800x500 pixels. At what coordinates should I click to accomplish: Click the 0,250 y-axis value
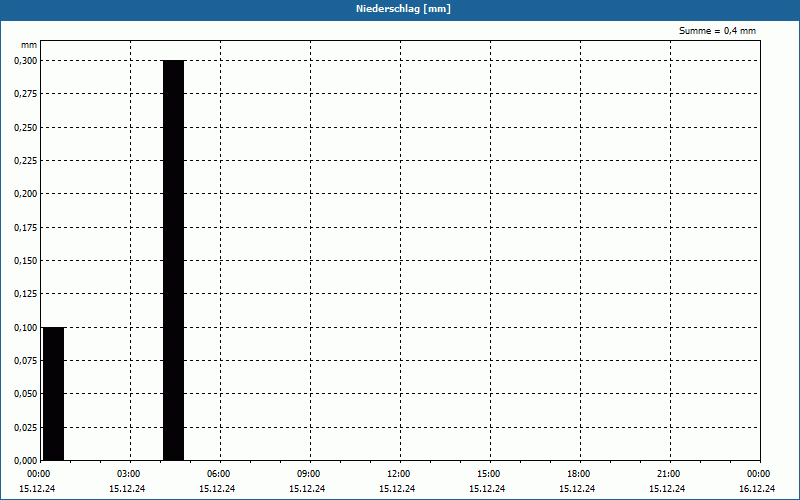click(26, 128)
